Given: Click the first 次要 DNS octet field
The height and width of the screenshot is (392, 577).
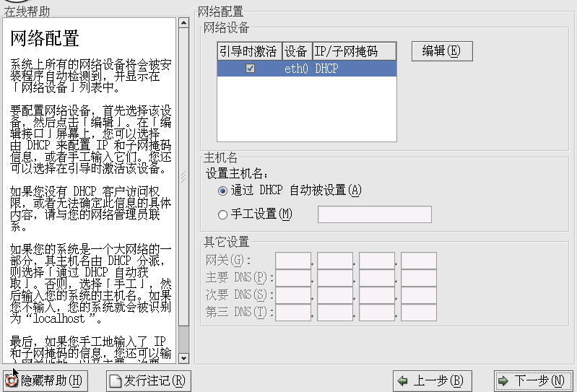Looking at the screenshot, I should 293,295.
